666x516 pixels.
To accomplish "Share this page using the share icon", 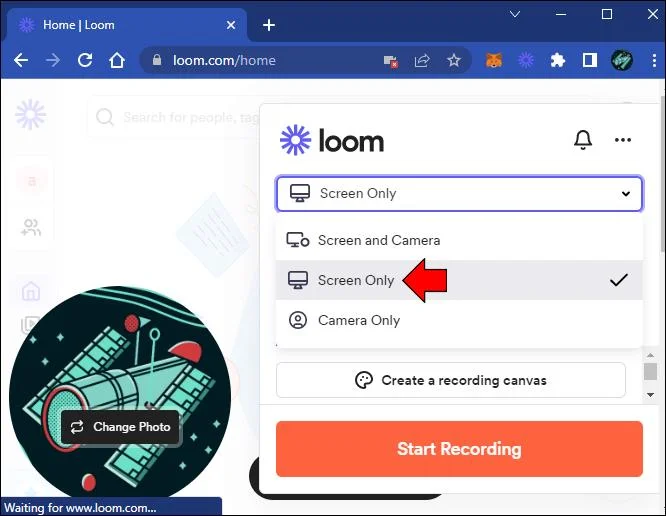I will point(422,61).
